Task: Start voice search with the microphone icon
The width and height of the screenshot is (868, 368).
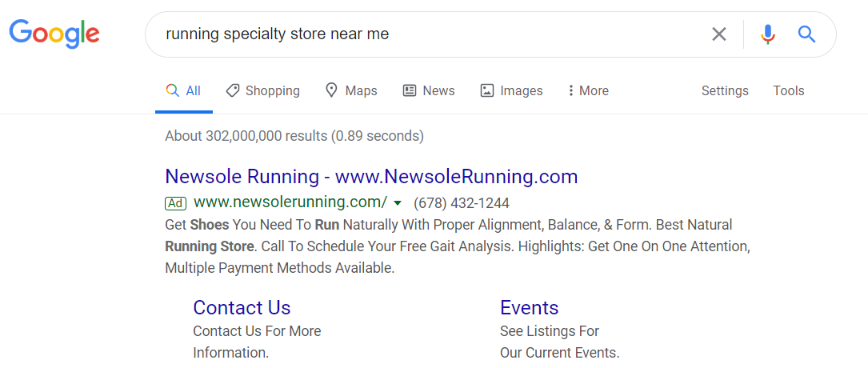Action: 768,34
